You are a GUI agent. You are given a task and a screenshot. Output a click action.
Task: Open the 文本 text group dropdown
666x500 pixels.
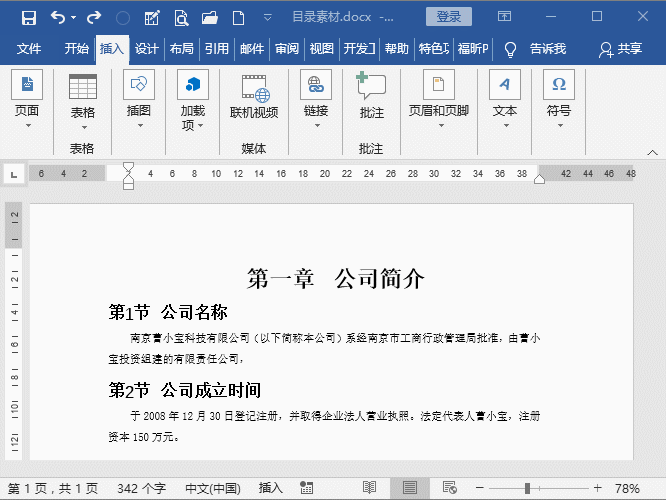(x=505, y=99)
